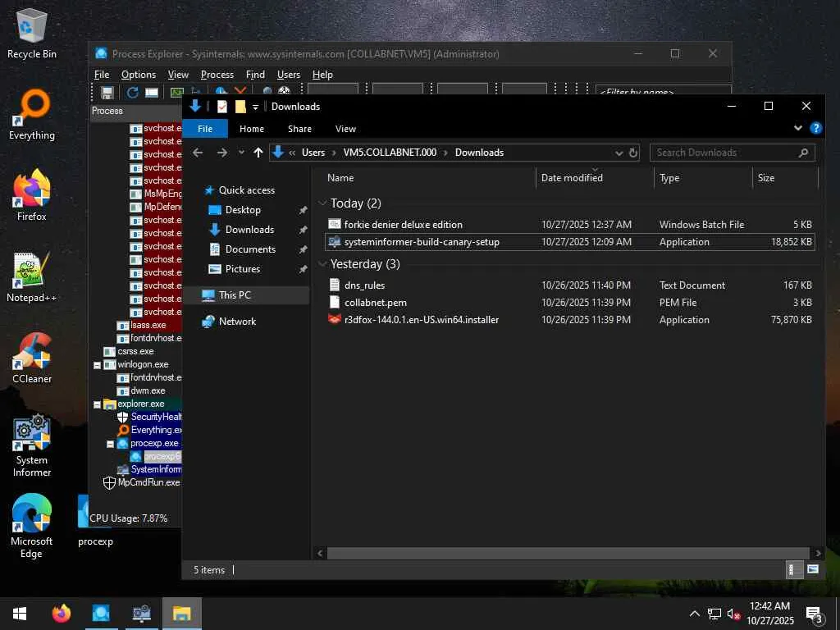Click the search magnifier icon in Search Downloads

(x=803, y=153)
